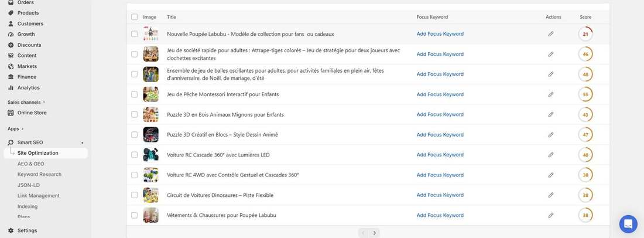
Task: Check the Voiture RC Cascade 360° row
Action: (134, 155)
